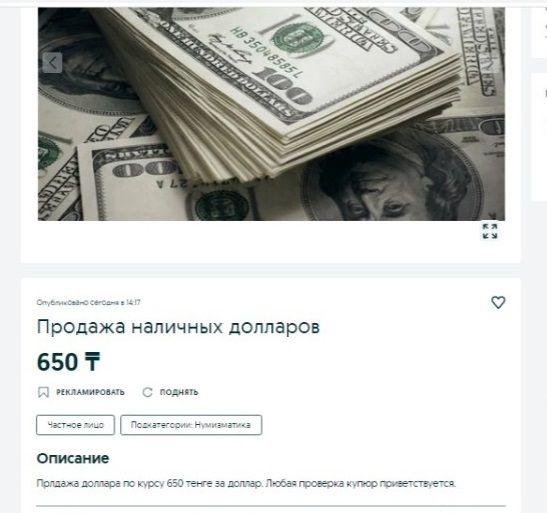Click the dollar bills listing photo
This screenshot has width=547, height=513.
271,114
